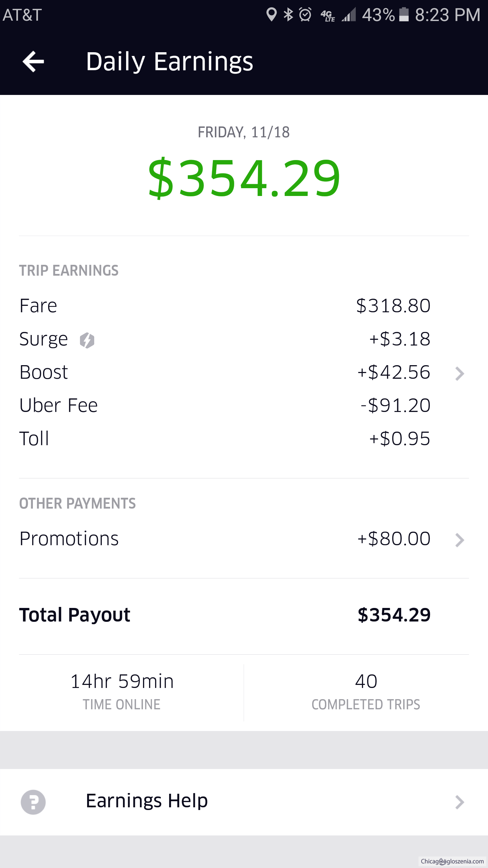
Task: Expand Promotions details with chevron
Action: [460, 540]
